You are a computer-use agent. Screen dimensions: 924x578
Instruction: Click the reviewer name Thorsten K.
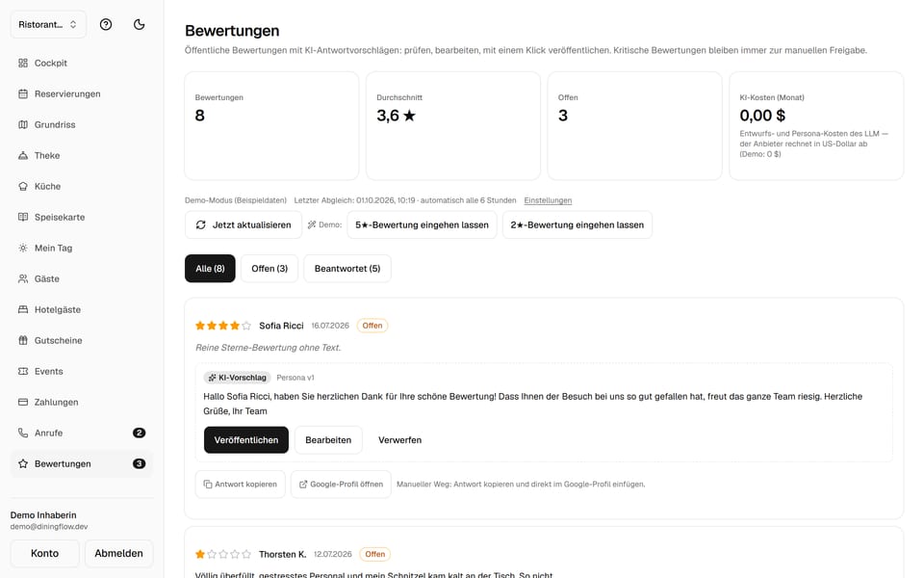[282, 555]
